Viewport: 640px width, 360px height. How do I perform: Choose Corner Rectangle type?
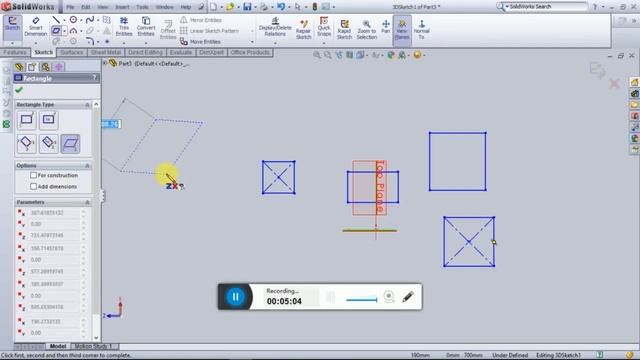(x=27, y=120)
